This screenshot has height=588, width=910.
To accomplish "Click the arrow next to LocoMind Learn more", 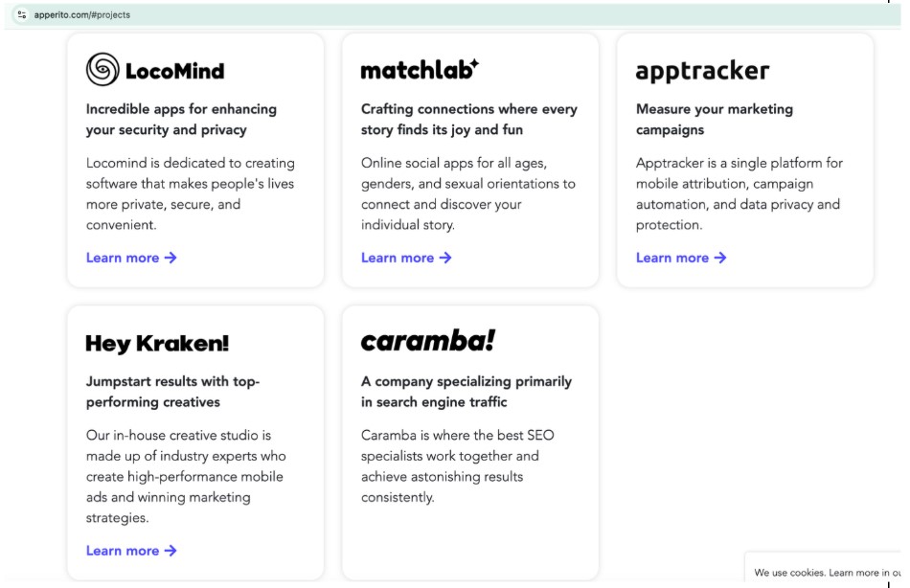I will 171,258.
